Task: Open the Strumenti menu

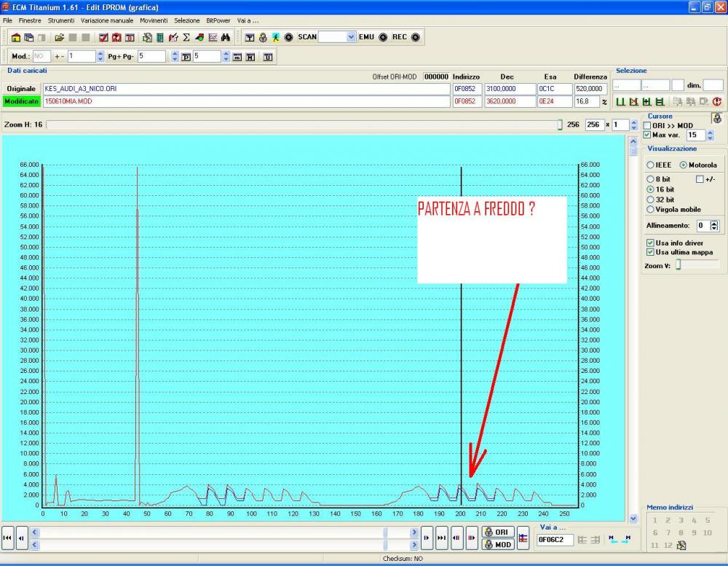Action: pyautogui.click(x=61, y=20)
